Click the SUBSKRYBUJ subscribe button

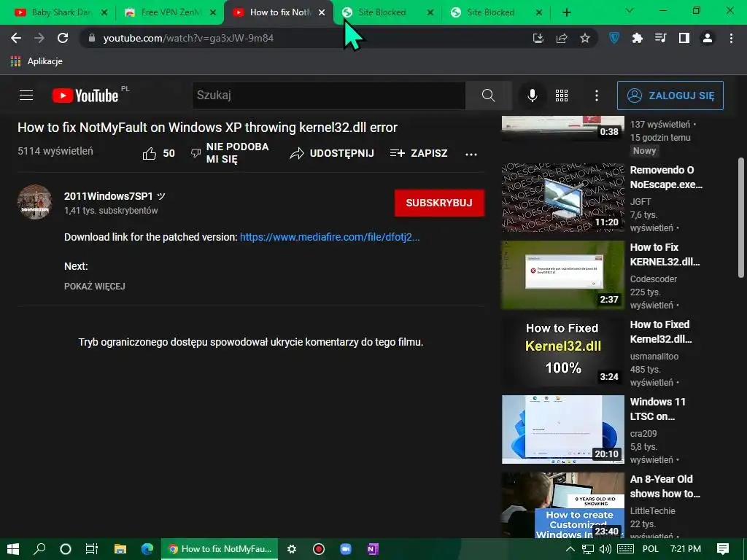pyautogui.click(x=439, y=203)
